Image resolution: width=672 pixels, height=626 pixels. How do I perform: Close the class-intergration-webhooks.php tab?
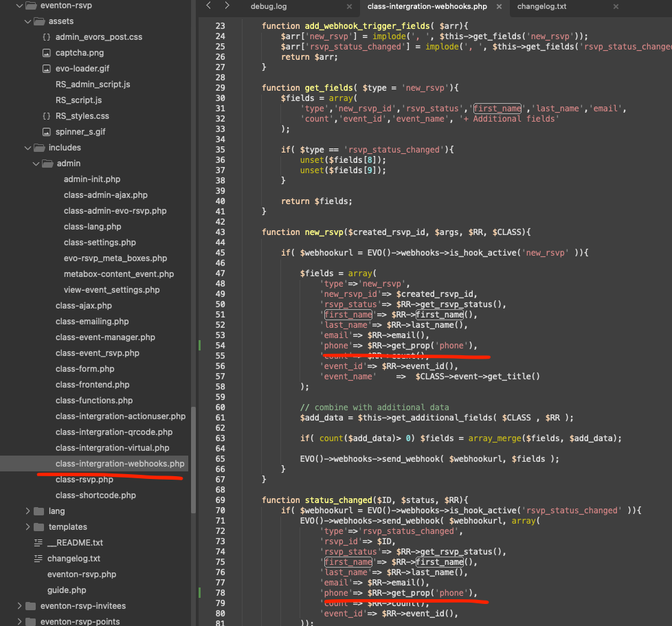click(499, 7)
